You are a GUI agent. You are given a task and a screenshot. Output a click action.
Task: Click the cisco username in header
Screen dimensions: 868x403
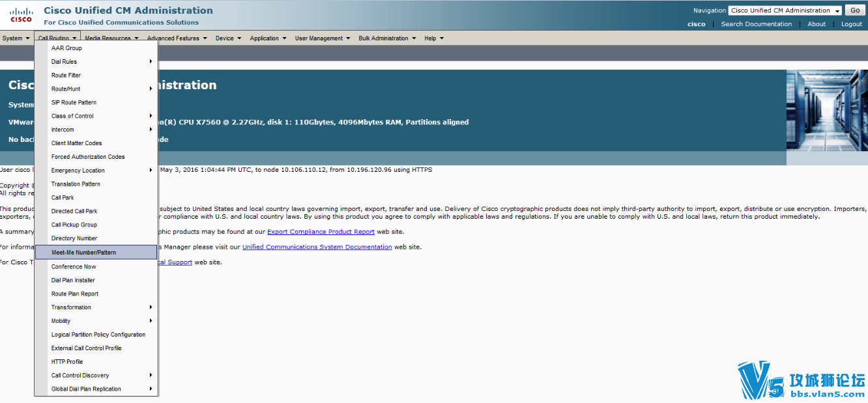point(696,24)
